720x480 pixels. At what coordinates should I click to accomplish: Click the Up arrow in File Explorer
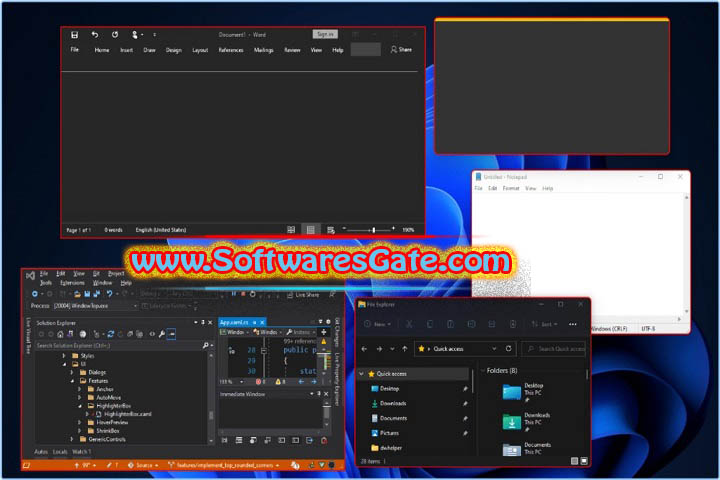coord(405,349)
